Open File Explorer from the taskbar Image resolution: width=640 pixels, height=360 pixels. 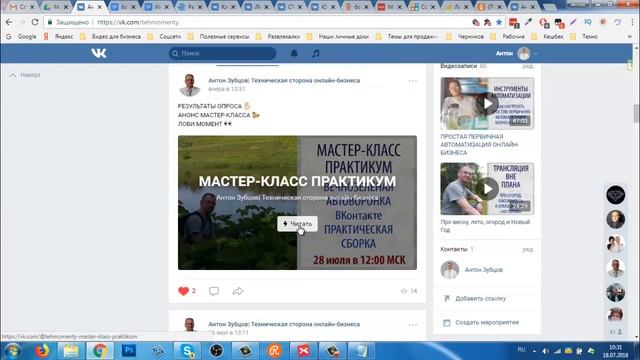(x=71, y=351)
